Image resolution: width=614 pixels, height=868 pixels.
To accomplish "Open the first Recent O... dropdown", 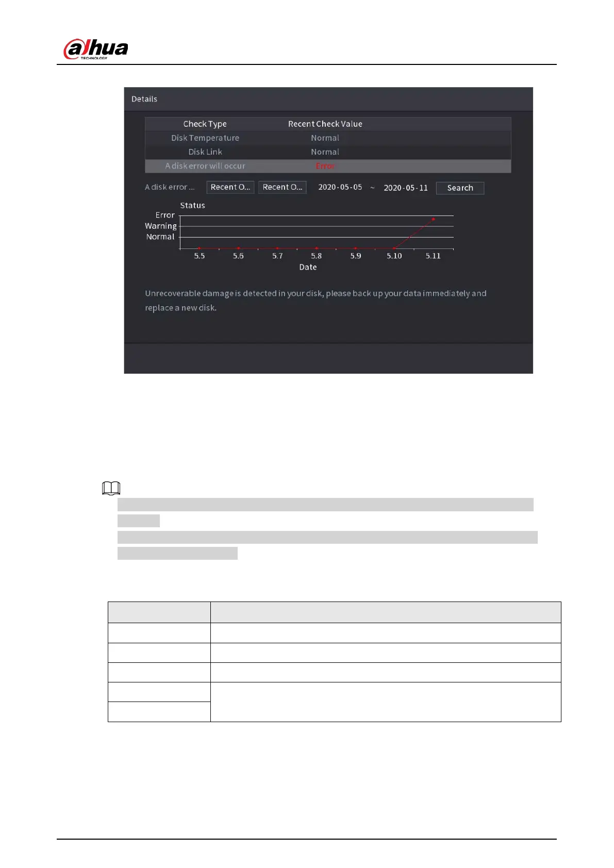I will coord(230,187).
